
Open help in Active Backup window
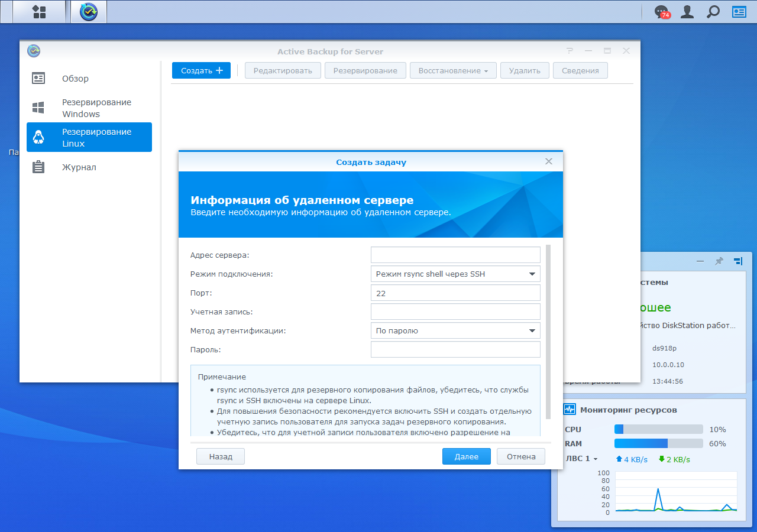tap(570, 51)
